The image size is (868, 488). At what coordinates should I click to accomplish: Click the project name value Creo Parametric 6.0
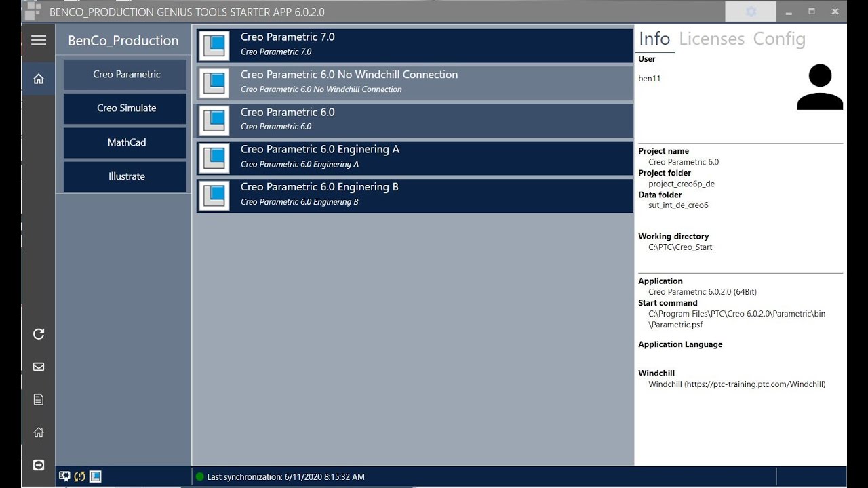pyautogui.click(x=684, y=162)
